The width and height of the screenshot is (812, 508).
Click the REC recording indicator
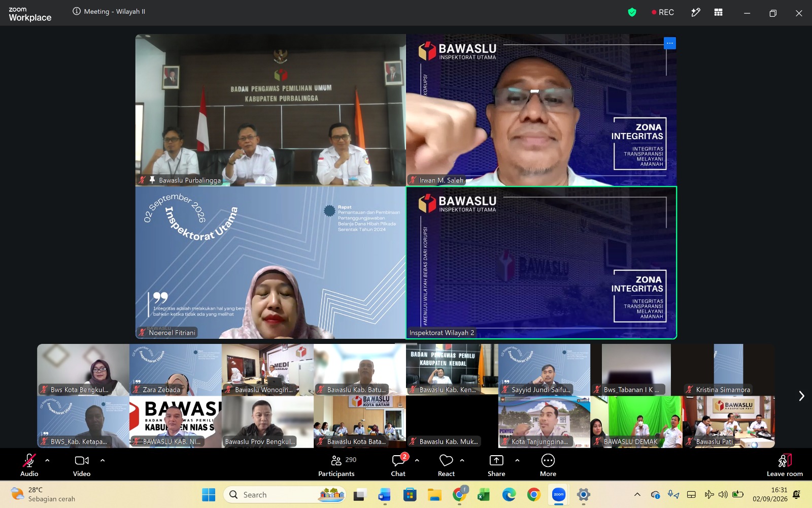point(663,12)
